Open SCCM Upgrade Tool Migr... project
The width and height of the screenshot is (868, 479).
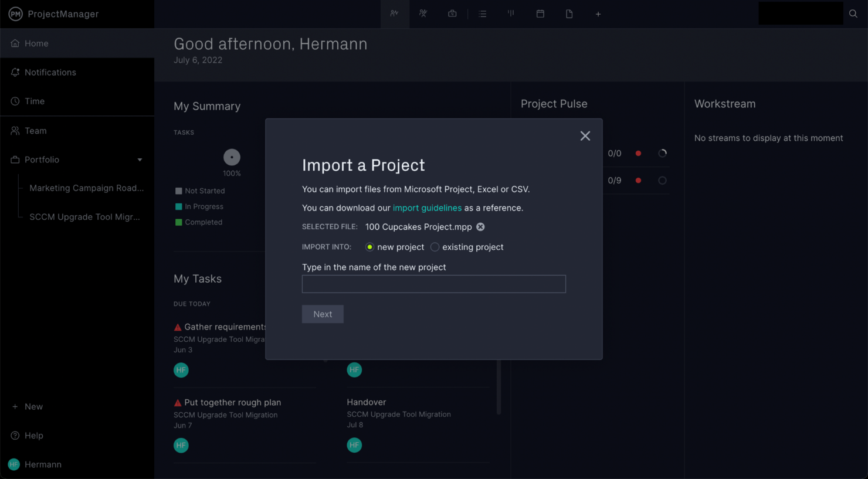tap(85, 217)
